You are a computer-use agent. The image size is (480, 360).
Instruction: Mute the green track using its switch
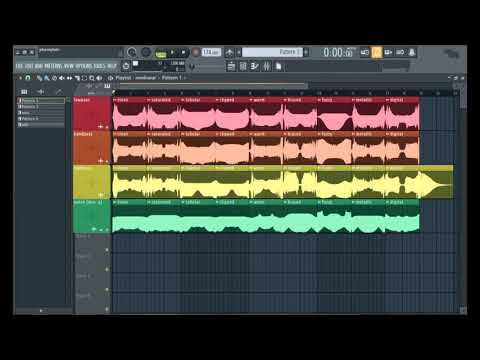[x=107, y=229]
